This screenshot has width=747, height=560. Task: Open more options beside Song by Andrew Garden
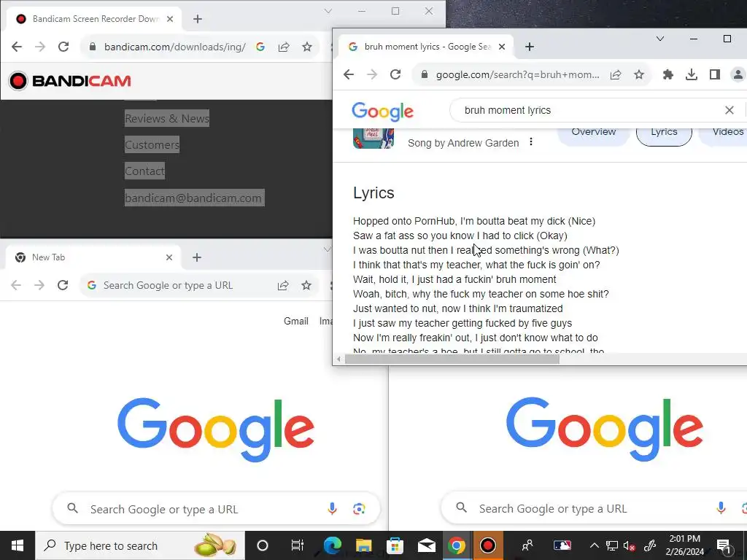[531, 142]
